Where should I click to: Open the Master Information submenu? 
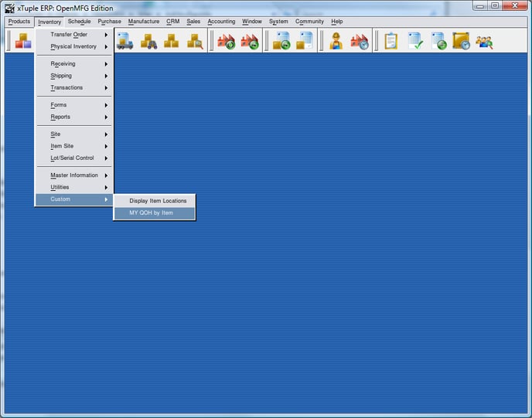coord(74,175)
